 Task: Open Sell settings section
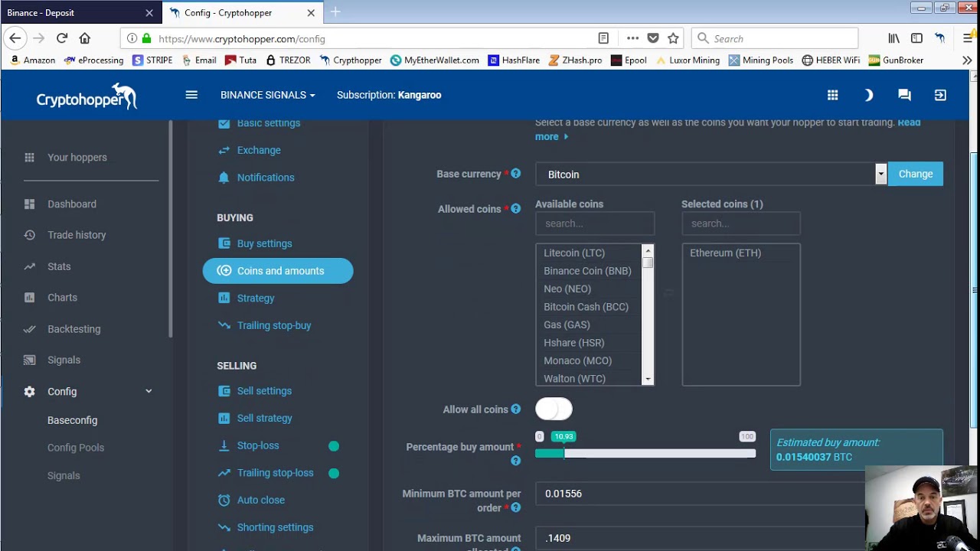(264, 391)
